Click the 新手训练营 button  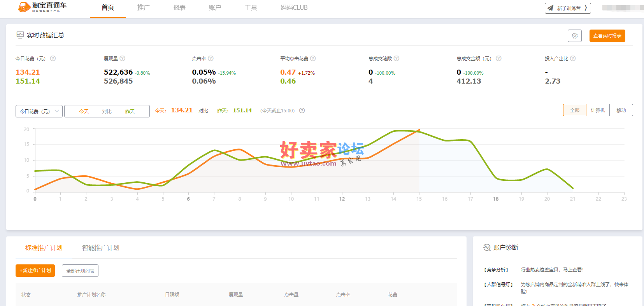coord(568,8)
